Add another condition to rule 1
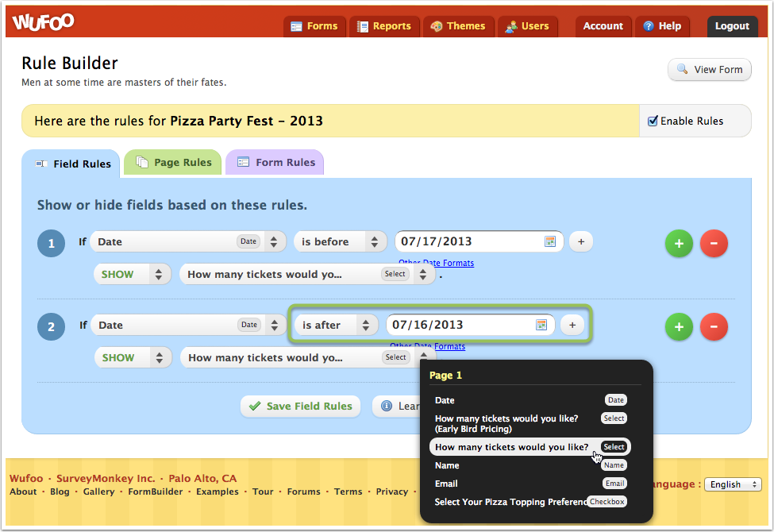This screenshot has width=774, height=532. pos(581,241)
